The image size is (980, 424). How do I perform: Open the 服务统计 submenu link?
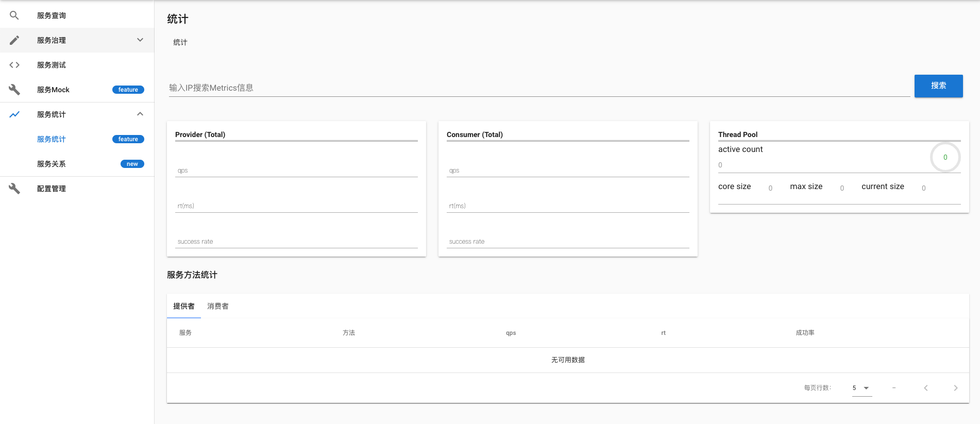click(52, 139)
